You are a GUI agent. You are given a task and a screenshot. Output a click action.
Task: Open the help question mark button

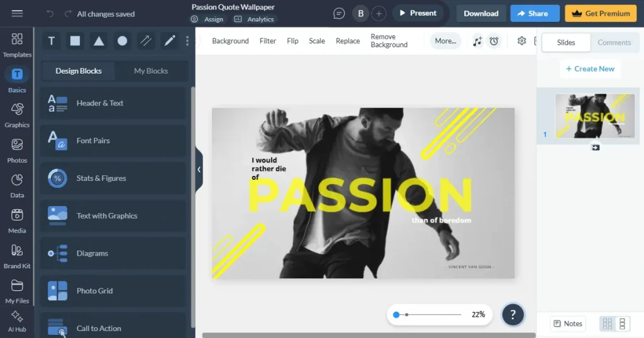tap(513, 315)
